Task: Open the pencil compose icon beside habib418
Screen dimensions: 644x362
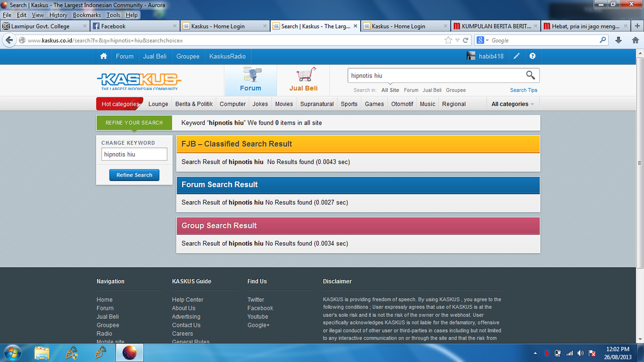Action: point(517,56)
